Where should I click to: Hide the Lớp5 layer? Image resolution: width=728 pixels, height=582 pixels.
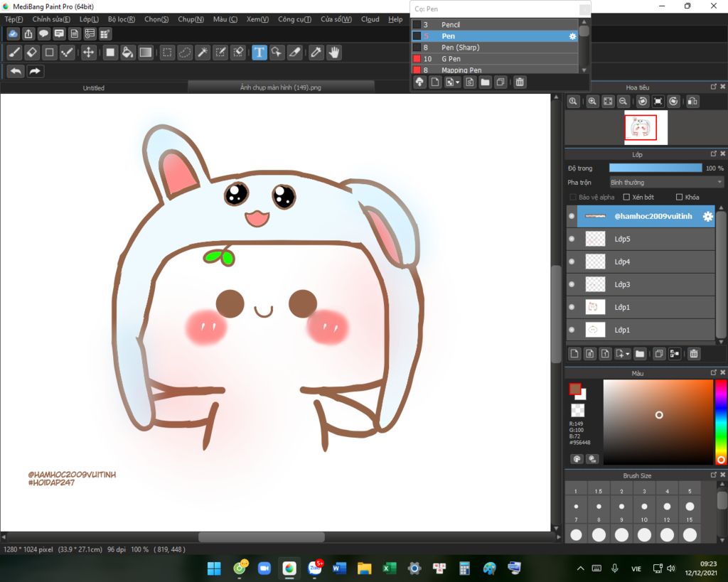point(572,239)
